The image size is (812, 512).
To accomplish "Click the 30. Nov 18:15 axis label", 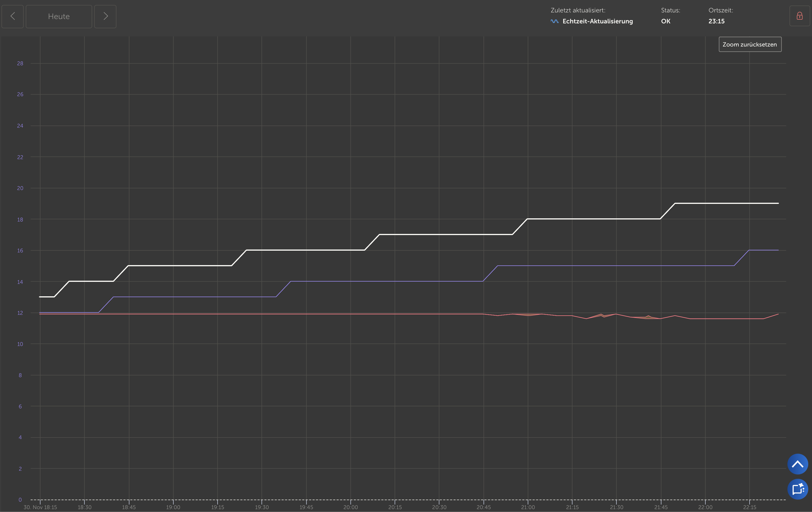I will [40, 507].
